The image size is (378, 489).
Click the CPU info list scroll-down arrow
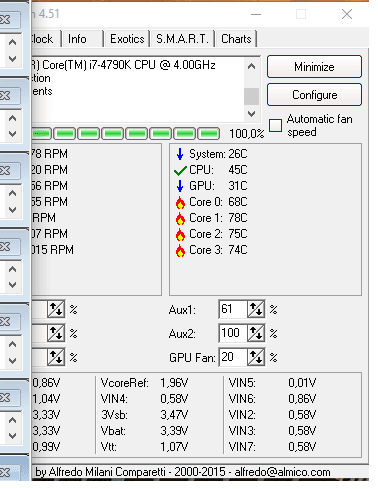[252, 114]
